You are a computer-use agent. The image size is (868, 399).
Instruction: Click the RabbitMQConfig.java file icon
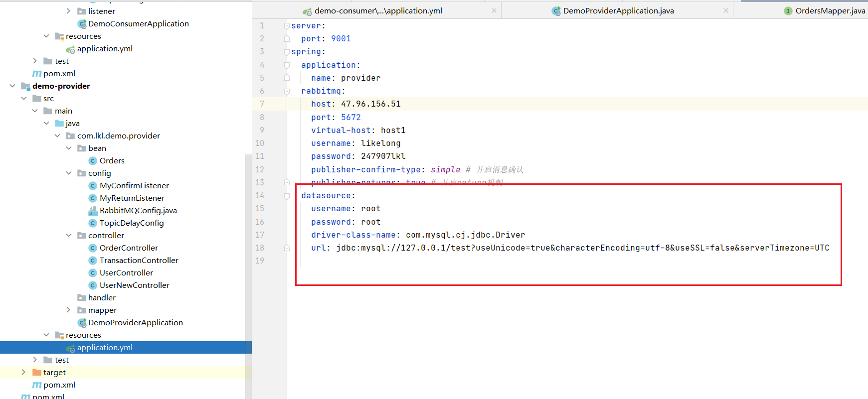93,211
